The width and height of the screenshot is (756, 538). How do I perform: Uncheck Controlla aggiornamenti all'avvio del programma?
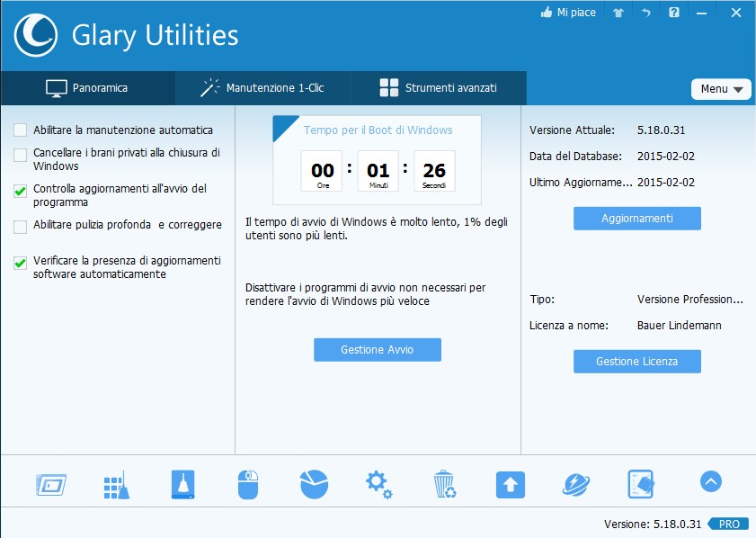click(x=21, y=191)
